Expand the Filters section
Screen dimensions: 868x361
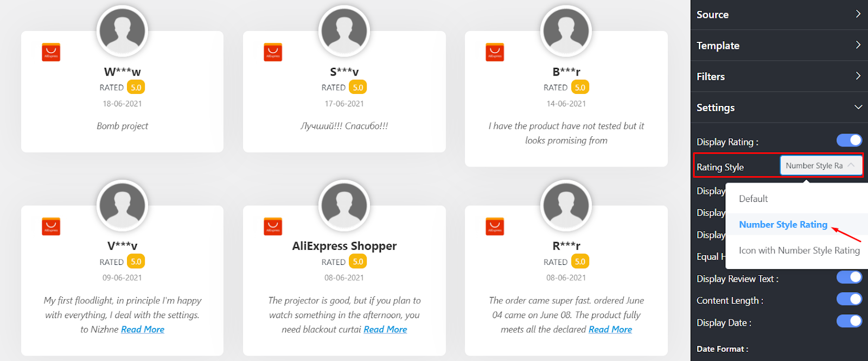pos(779,77)
